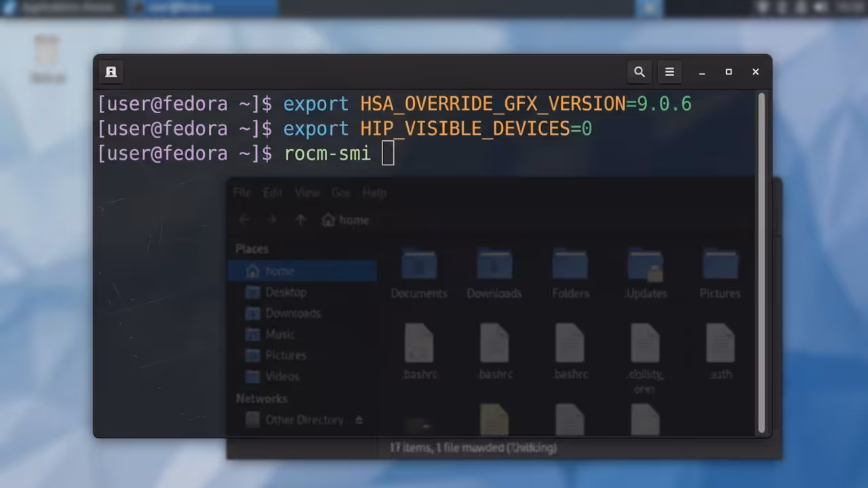Viewport: 868px width, 488px height.
Task: Open the terminal search magnifier button
Action: pyautogui.click(x=639, y=72)
